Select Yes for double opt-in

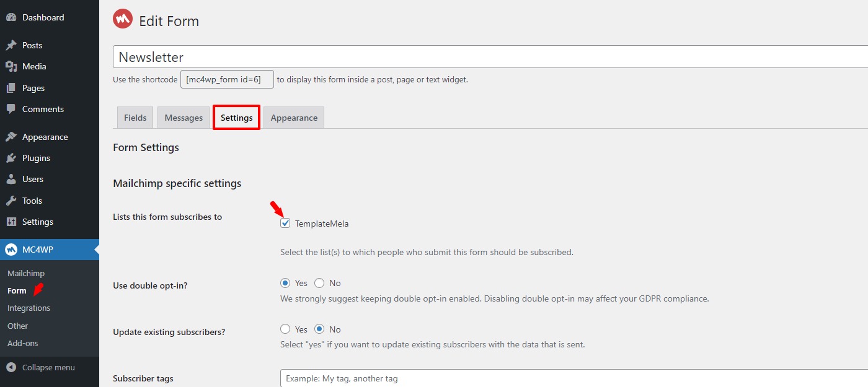(x=285, y=283)
